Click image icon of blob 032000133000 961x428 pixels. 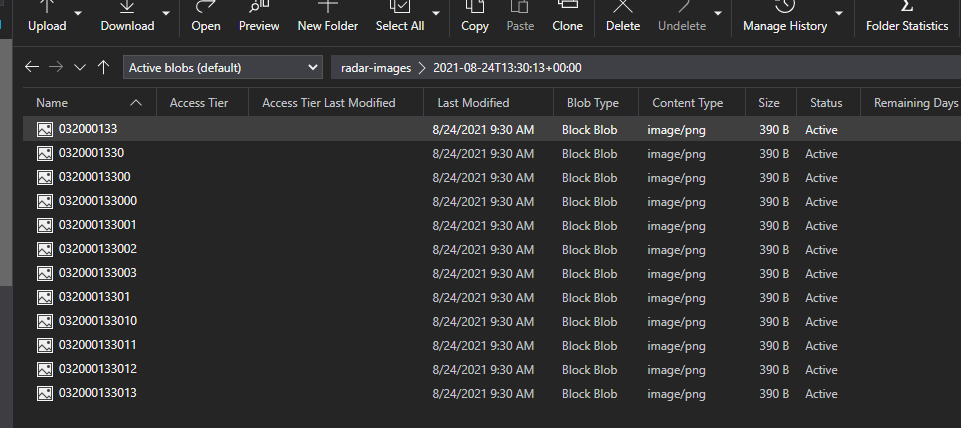[x=45, y=201]
